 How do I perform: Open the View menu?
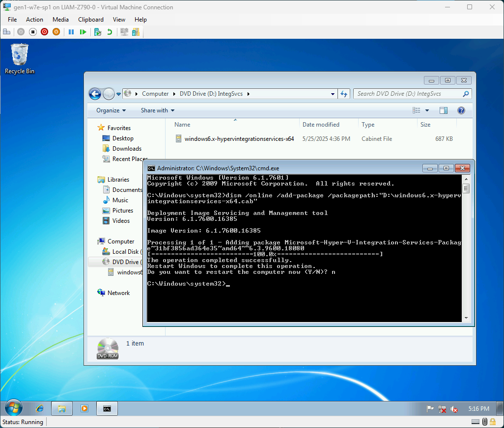pos(119,20)
